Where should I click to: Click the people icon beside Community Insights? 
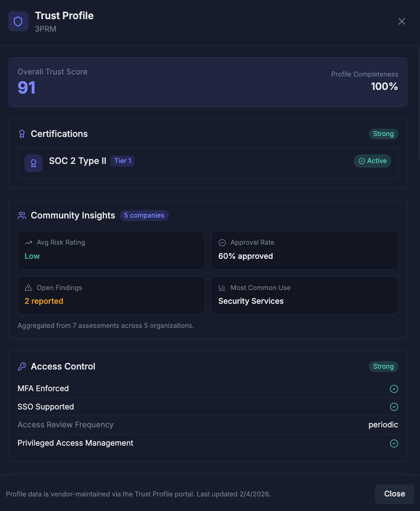pyautogui.click(x=22, y=215)
